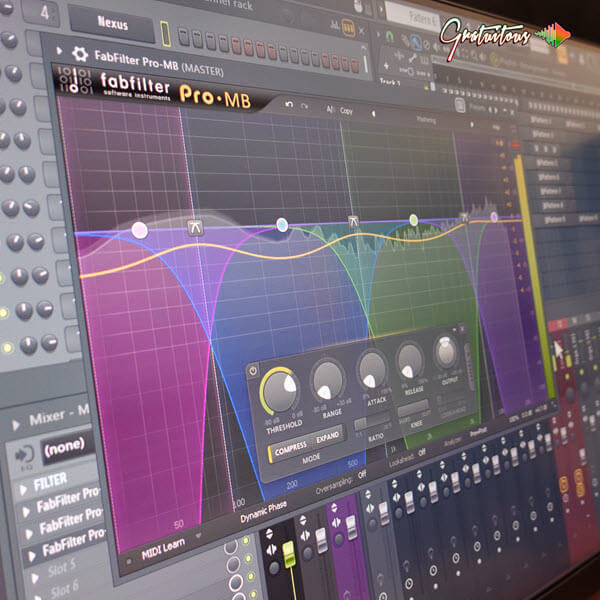
Task: Select the pink low band handle
Action: (x=139, y=230)
